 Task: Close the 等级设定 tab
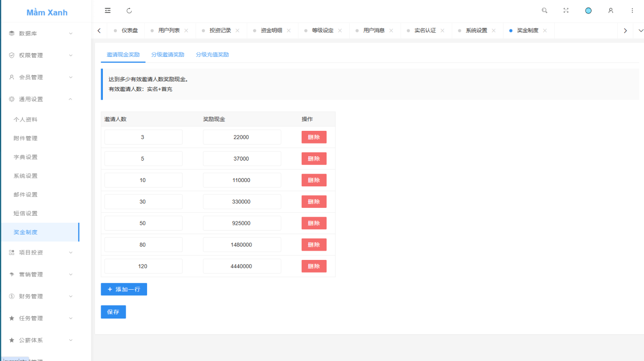pos(340,31)
